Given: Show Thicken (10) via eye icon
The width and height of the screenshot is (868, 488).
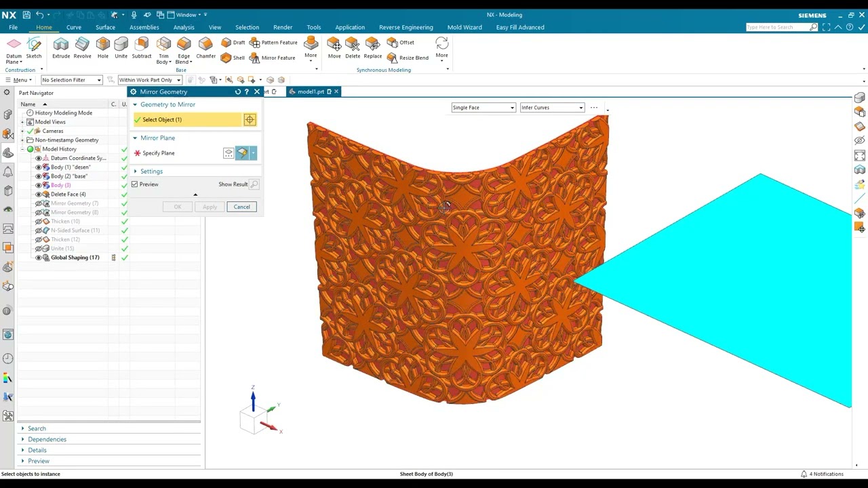Looking at the screenshot, I should (39, 221).
